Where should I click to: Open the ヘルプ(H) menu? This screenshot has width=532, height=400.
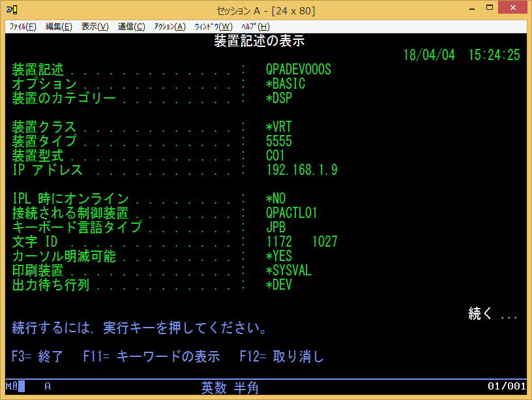[255, 27]
